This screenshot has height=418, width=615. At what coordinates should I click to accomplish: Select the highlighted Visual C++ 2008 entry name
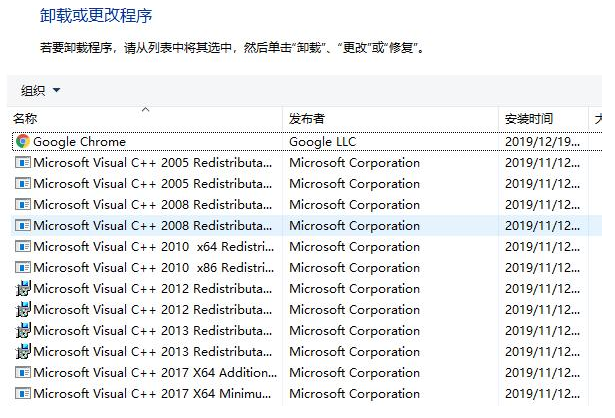click(152, 226)
